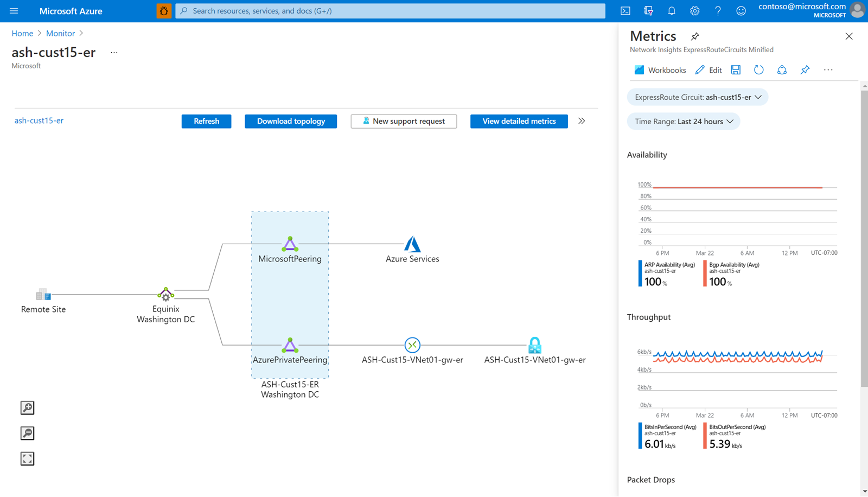Select the MicrosoftPeering triangle icon
868x497 pixels.
tap(290, 244)
